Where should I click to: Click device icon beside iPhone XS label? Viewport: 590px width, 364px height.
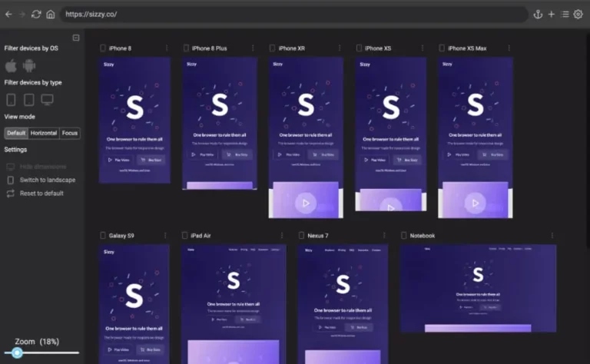pyautogui.click(x=359, y=48)
